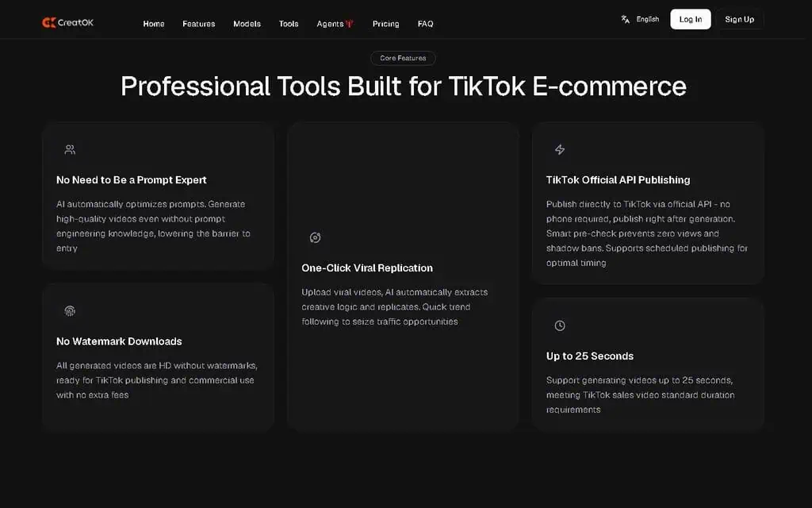Click 'TikTok Official API Publishing' heading
The image size is (812, 508).
[x=618, y=180]
